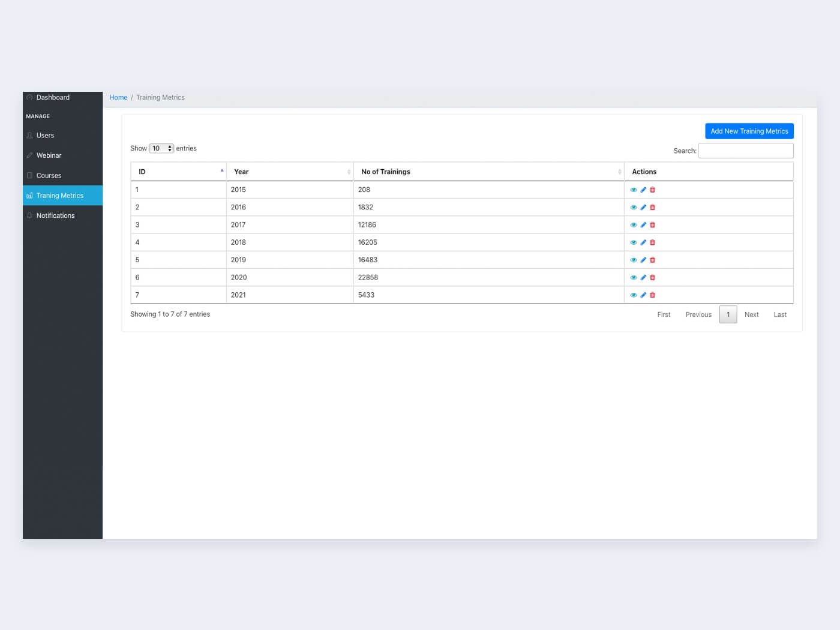Screen dimensions: 840x630
Task: Follow the Home breadcrumb link
Action: (118, 97)
